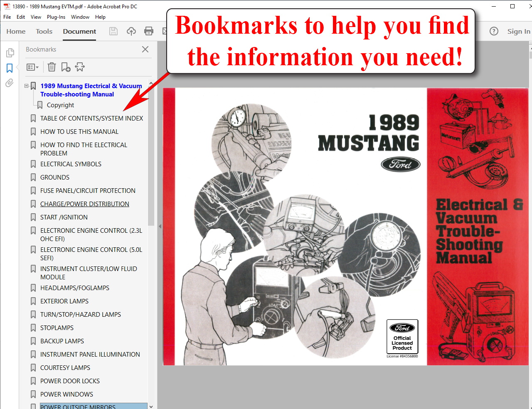Select STOPLAMPS bookmark
Viewport: 532px width, 409px height.
(57, 328)
